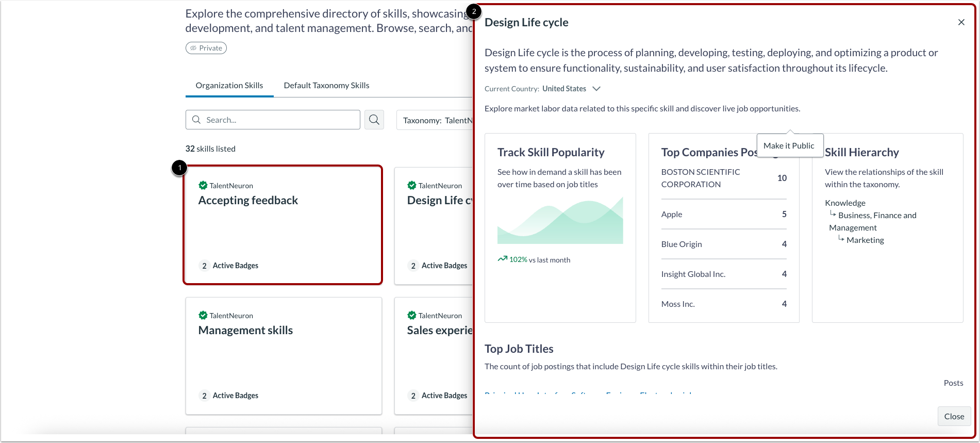
Task: Click the eye icon in the Private badge
Action: tap(193, 48)
